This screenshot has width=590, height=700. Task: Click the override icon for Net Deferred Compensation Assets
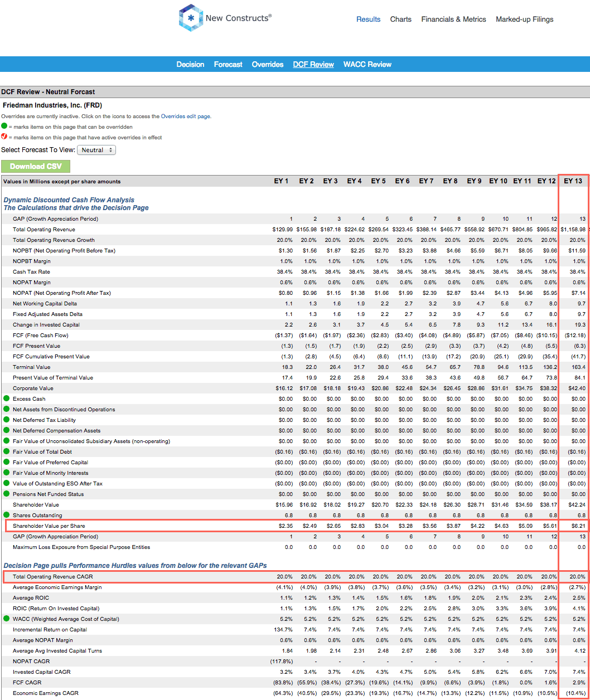(6, 430)
